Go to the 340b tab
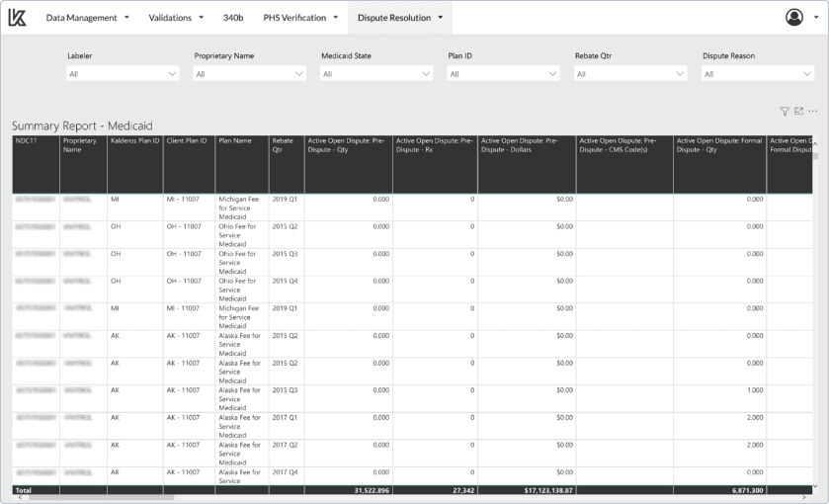The image size is (829, 504). [233, 18]
